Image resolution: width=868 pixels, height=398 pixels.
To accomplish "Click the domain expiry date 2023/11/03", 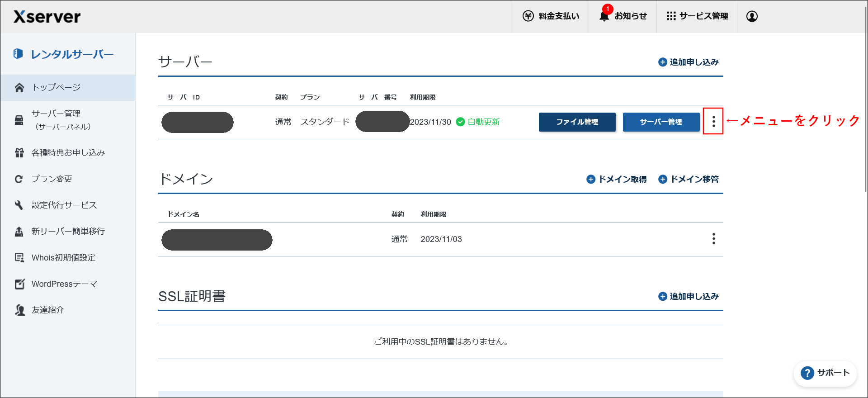I will pos(441,239).
